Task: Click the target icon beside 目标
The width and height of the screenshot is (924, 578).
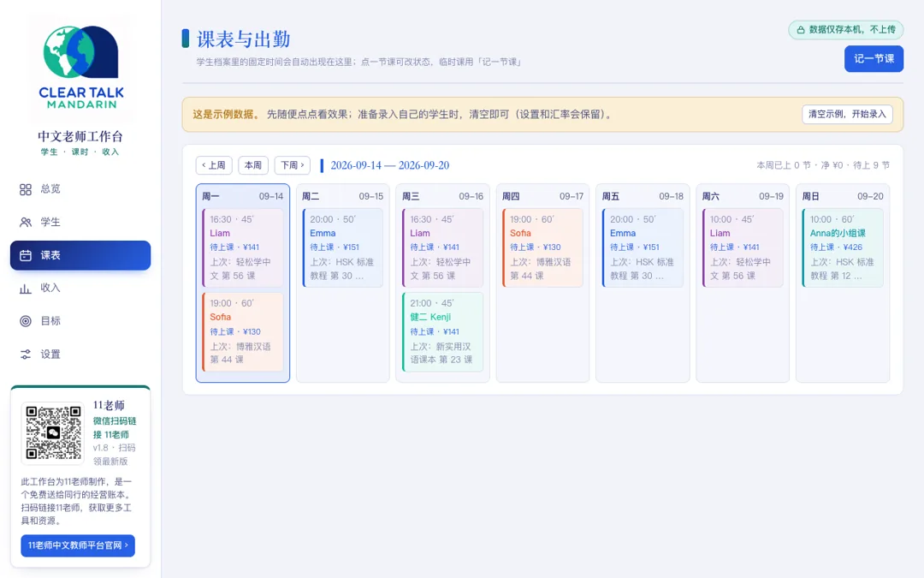Action: click(x=26, y=321)
